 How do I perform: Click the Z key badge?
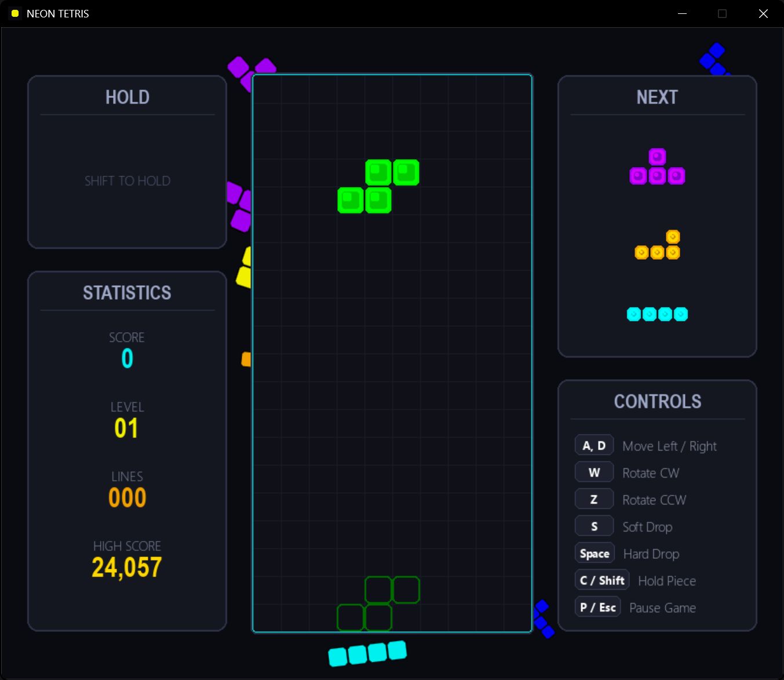click(x=594, y=499)
